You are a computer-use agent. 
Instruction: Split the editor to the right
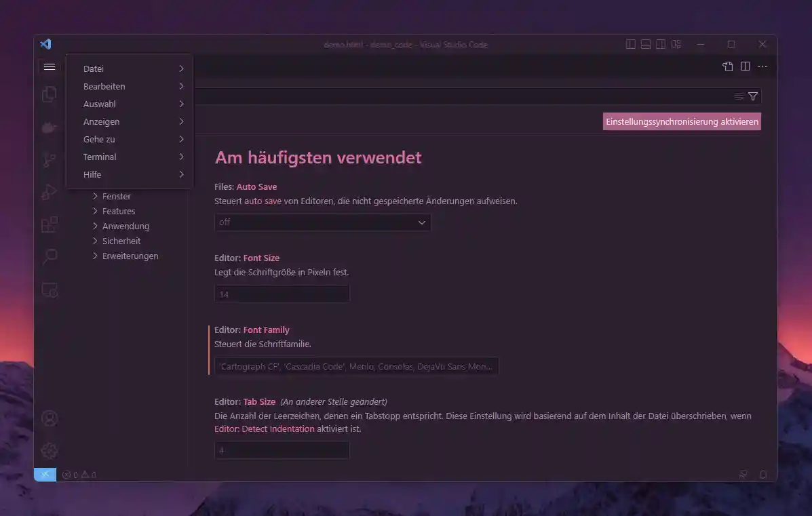[x=746, y=66]
